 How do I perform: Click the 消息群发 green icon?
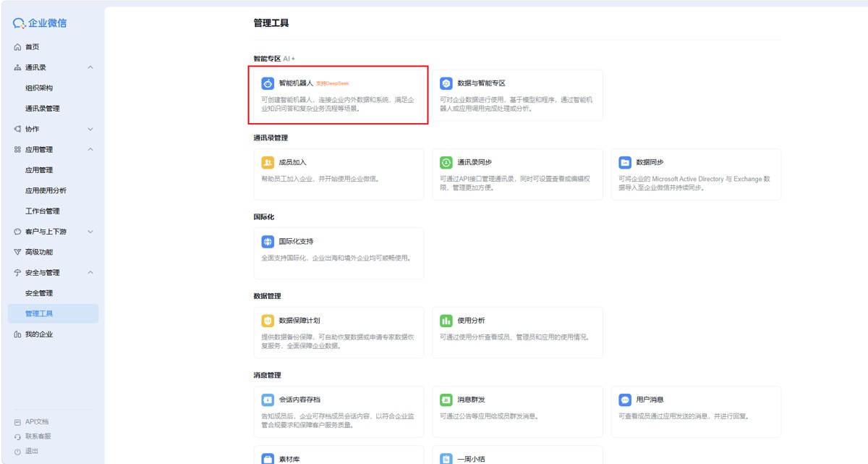(446, 400)
